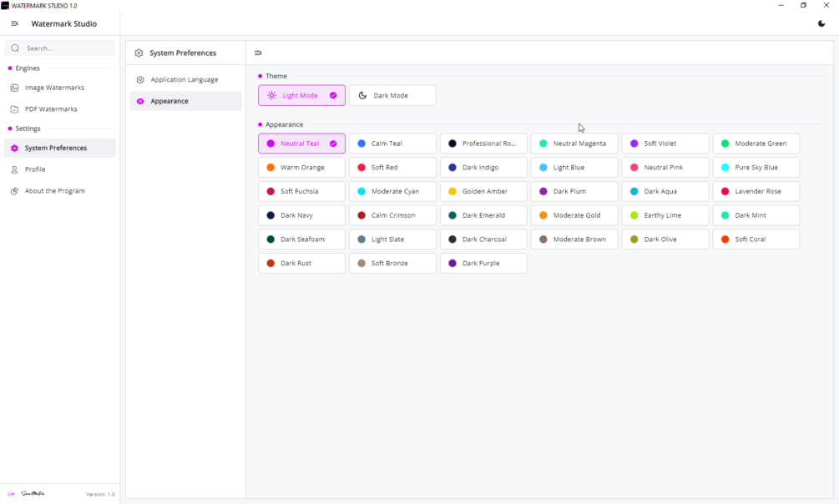
Task: Select the Dark Mode theme option
Action: [392, 95]
